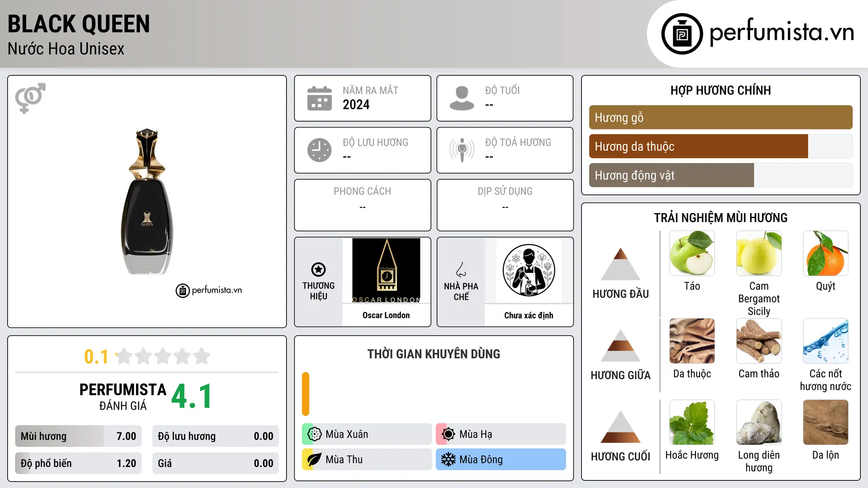
Task: Open the Hoắc Hương patchouli note image
Action: (692, 422)
